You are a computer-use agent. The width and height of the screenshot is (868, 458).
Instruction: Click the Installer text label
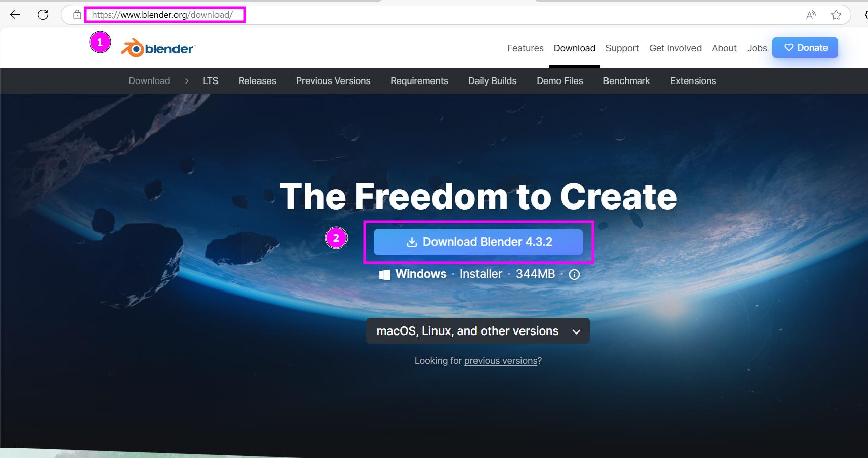pos(481,274)
